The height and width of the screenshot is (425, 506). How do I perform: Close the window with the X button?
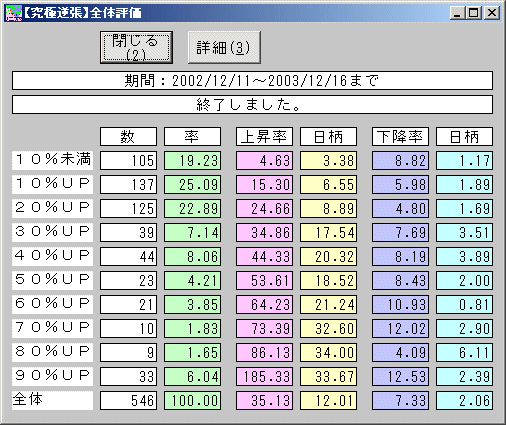point(492,13)
